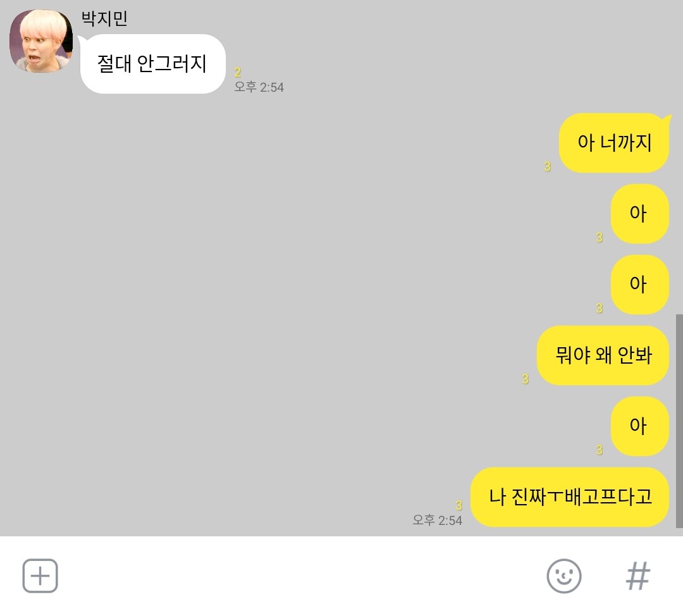Tap unread count 3 beside '뭐야 왜 안봐'

coord(525,379)
